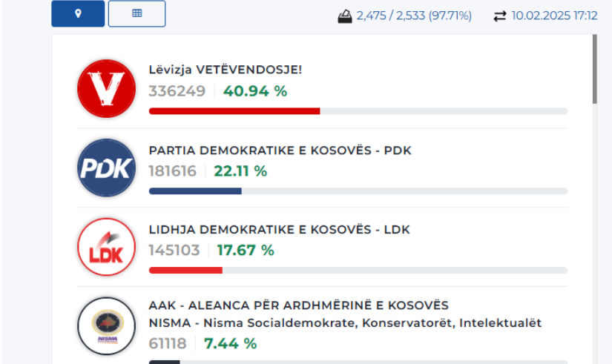Click the 10.02.2025 17:12 timestamp

pyautogui.click(x=554, y=16)
